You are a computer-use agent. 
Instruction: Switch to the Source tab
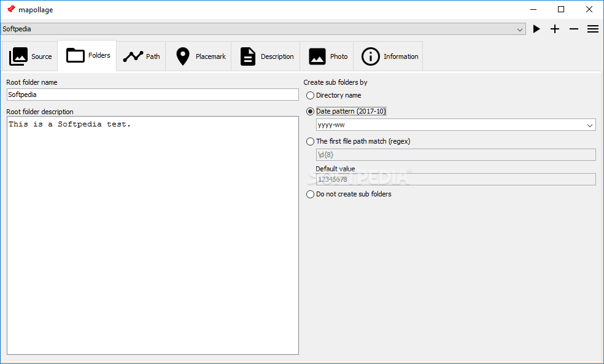(x=30, y=56)
